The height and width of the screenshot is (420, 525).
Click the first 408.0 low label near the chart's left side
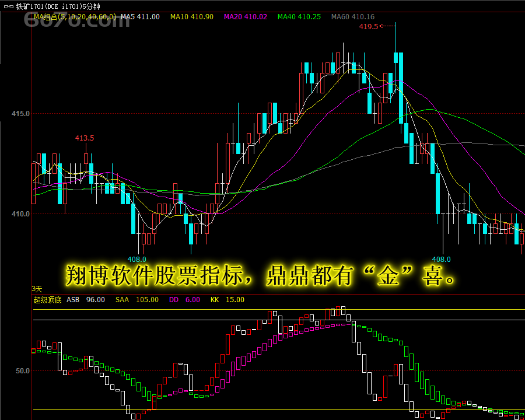tap(136, 259)
